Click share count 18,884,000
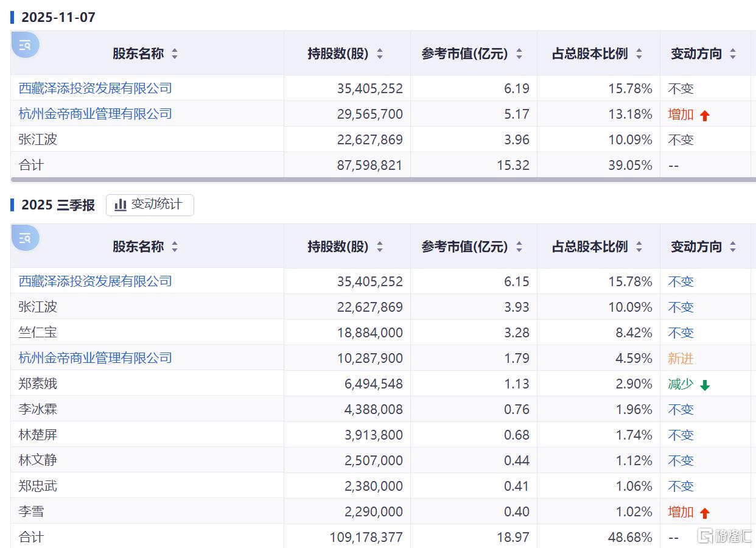The image size is (756, 548). [x=370, y=332]
